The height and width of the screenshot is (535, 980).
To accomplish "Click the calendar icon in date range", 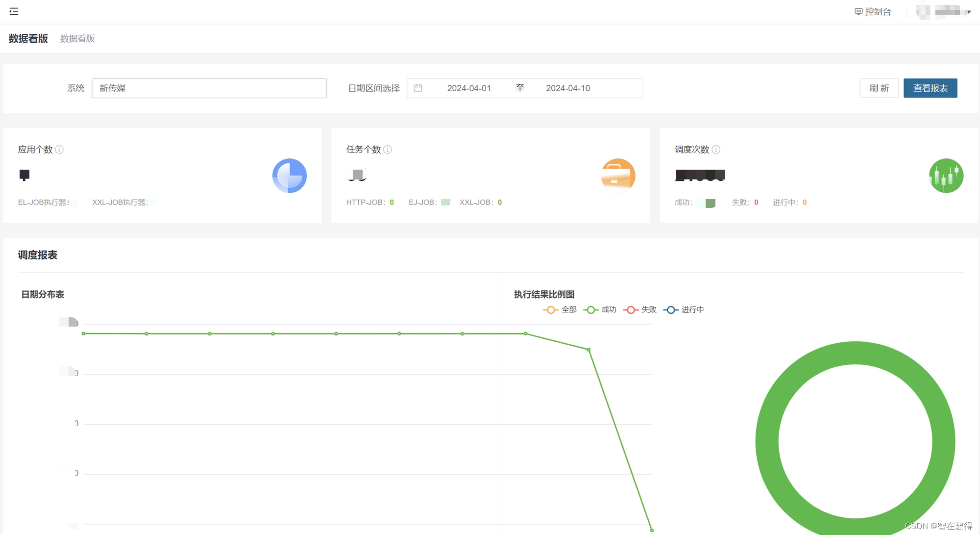I will 418,88.
